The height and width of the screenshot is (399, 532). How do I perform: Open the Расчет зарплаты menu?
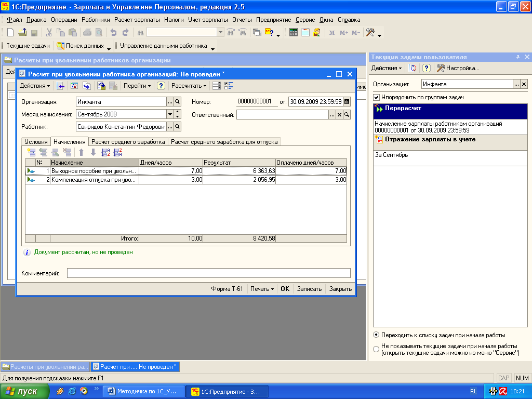[x=137, y=20]
